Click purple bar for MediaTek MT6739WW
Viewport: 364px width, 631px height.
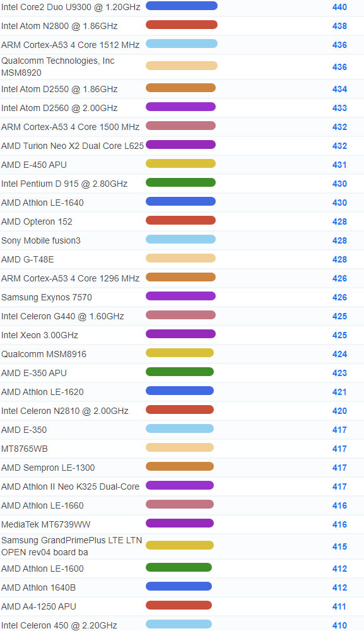(180, 522)
